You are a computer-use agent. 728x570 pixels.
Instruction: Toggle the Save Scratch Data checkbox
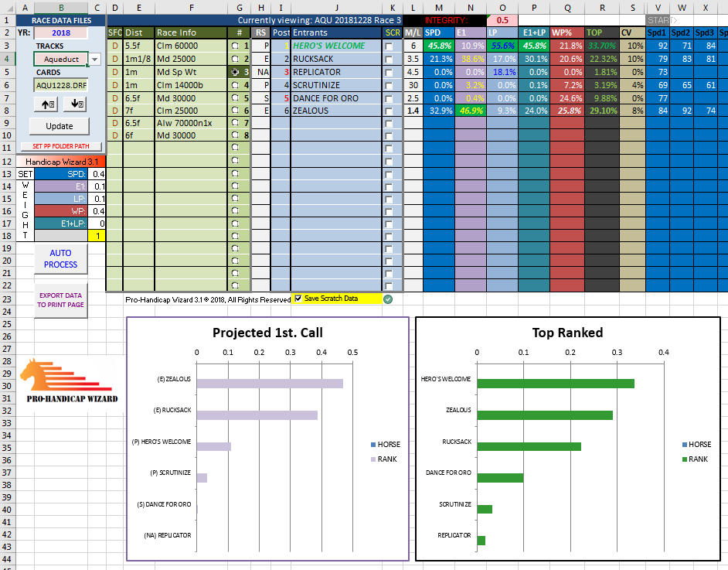point(298,299)
